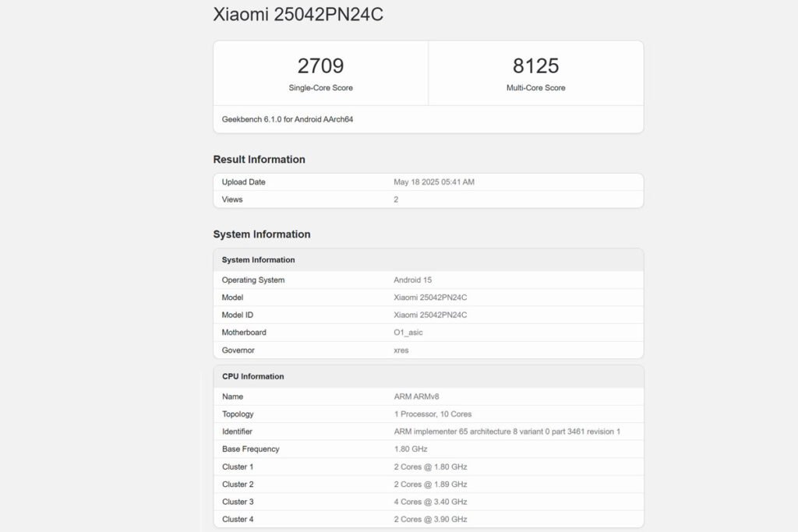
Task: Click the Result Information heading
Action: pos(259,160)
